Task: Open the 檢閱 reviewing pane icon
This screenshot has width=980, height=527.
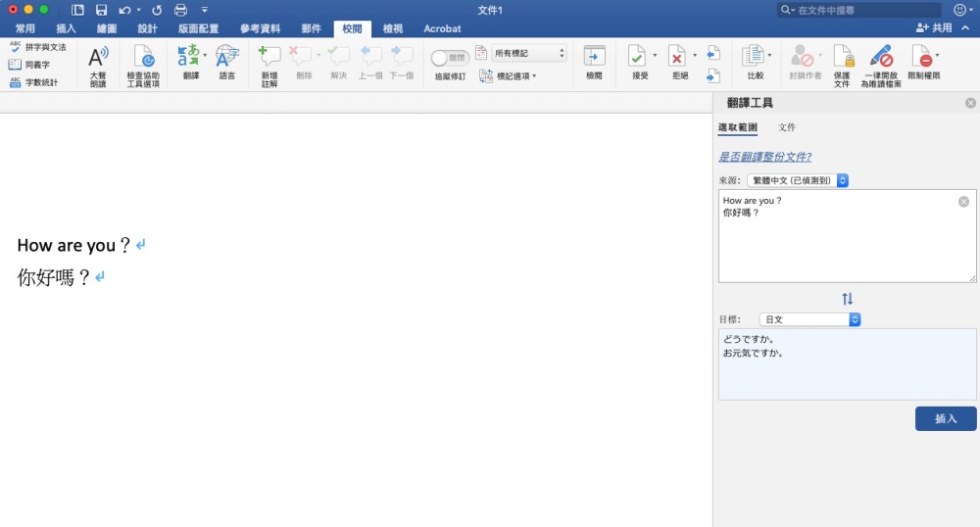Action: click(594, 59)
